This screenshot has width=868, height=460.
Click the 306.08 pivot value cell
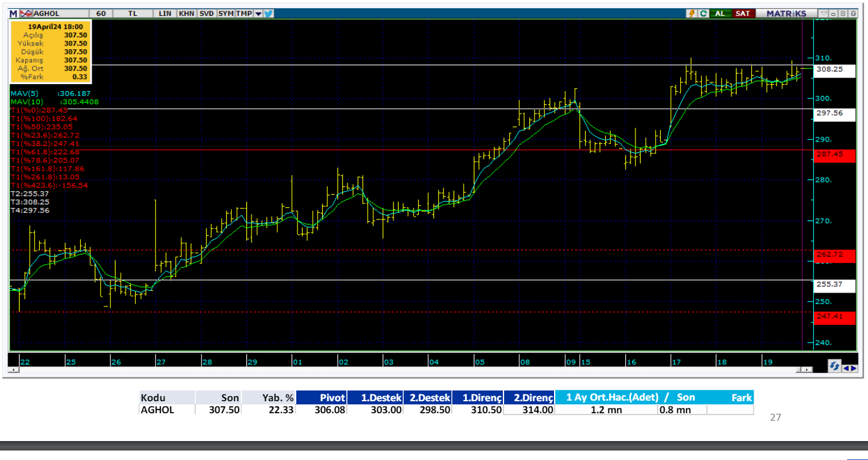(x=322, y=409)
